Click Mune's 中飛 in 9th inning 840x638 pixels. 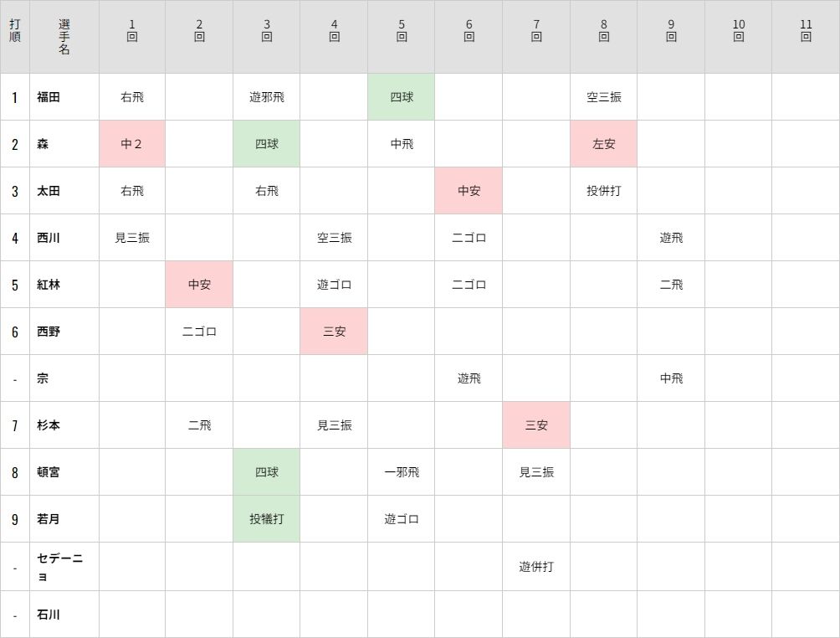coord(671,378)
